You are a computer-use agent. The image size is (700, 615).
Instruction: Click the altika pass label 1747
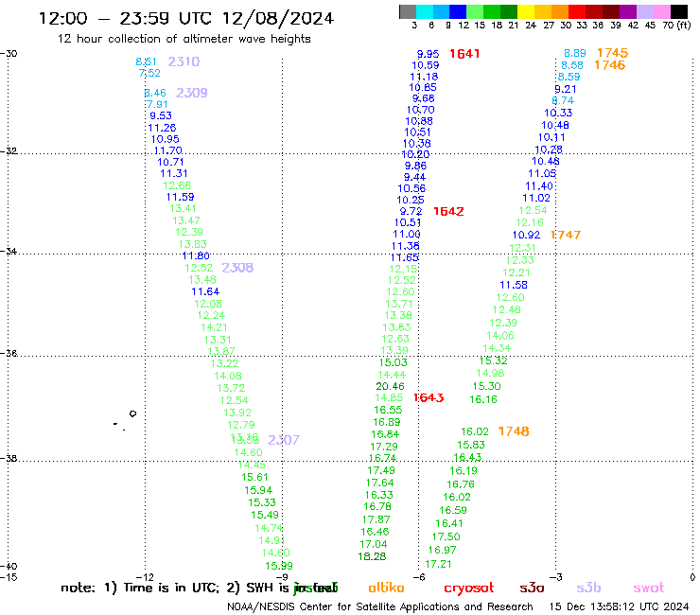coord(566,235)
